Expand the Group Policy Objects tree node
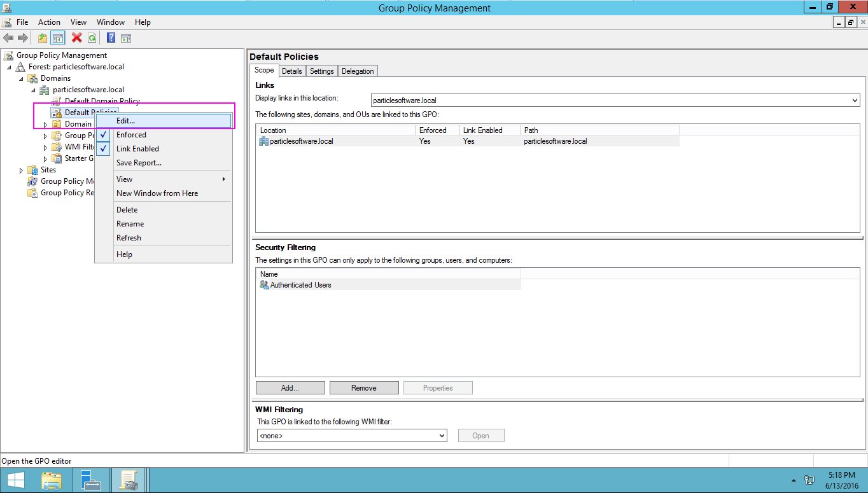The image size is (868, 493). 45,135
